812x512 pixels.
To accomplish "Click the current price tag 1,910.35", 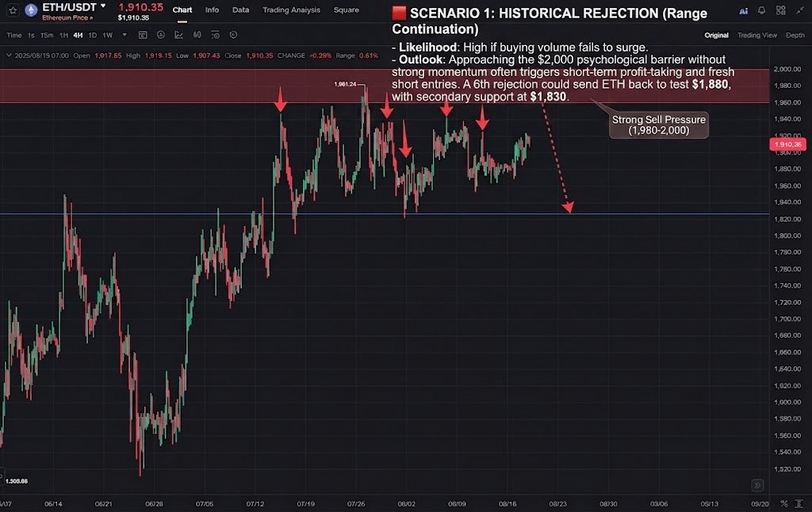I will click(787, 144).
